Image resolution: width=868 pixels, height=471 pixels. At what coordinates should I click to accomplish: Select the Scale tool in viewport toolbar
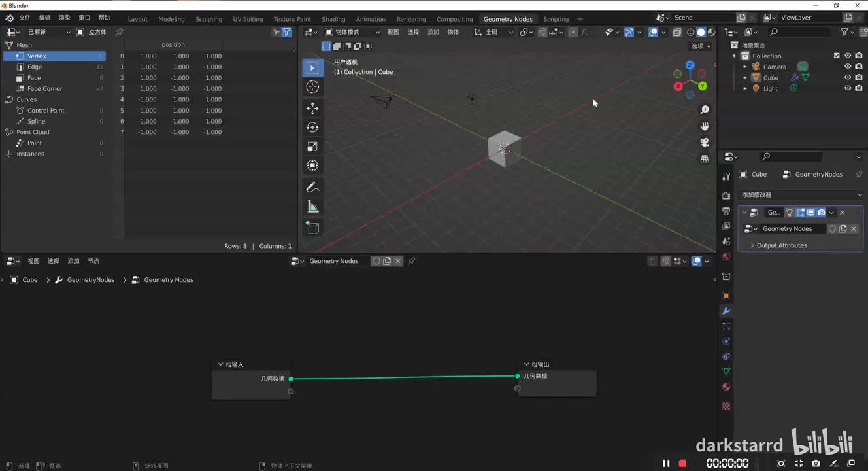tap(312, 147)
